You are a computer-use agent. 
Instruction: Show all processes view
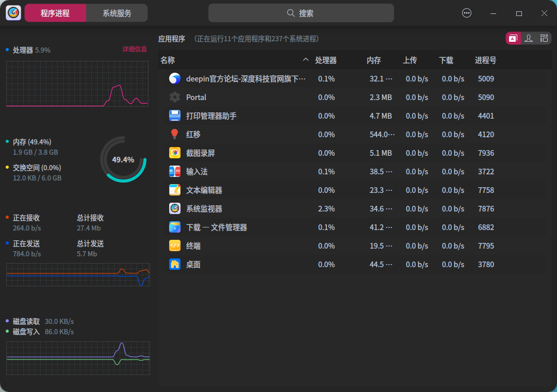pos(543,38)
